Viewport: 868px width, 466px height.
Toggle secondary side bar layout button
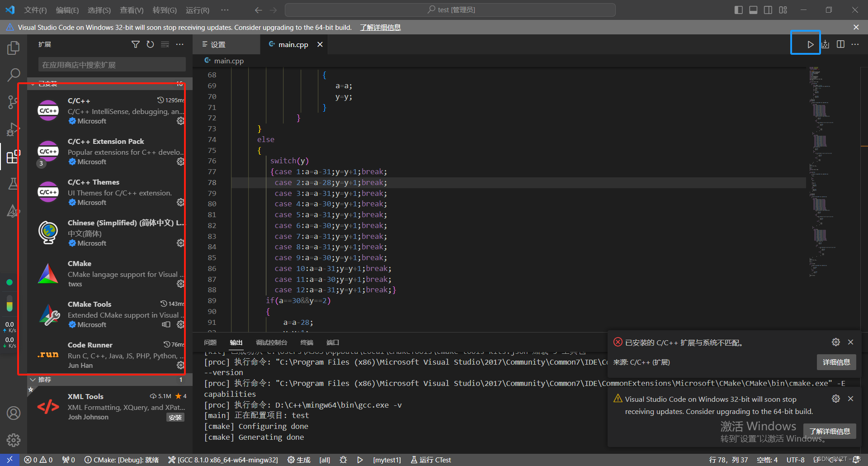click(x=768, y=10)
